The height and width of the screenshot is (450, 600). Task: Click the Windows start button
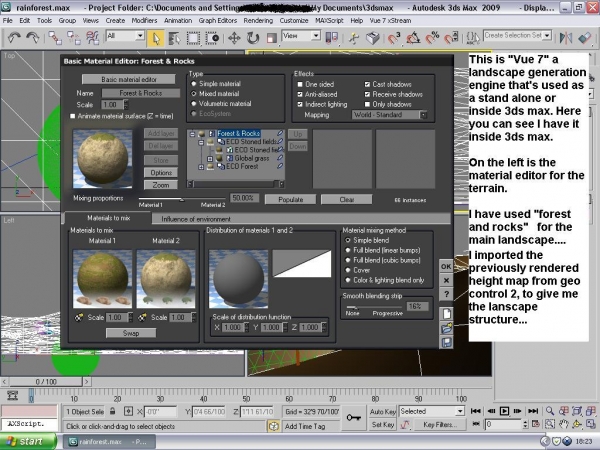click(x=28, y=441)
